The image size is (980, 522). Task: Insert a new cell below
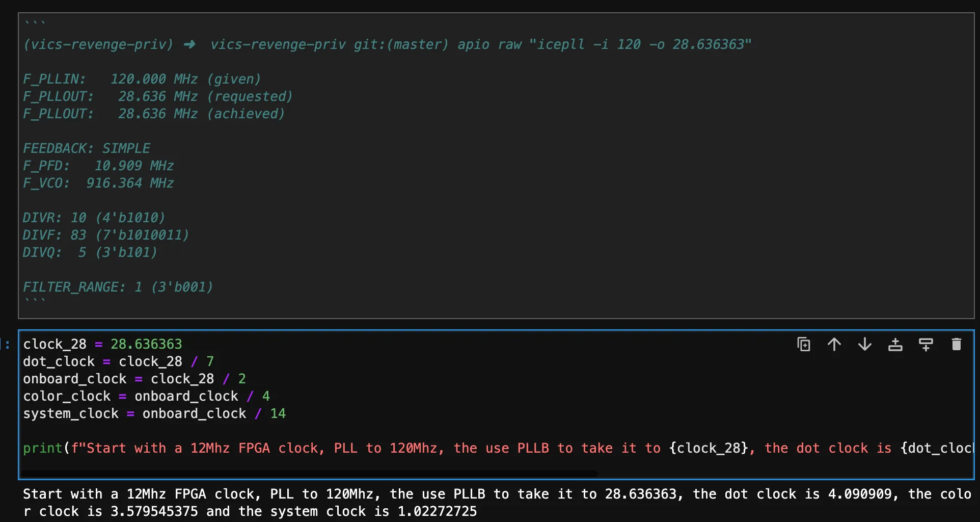[925, 345]
